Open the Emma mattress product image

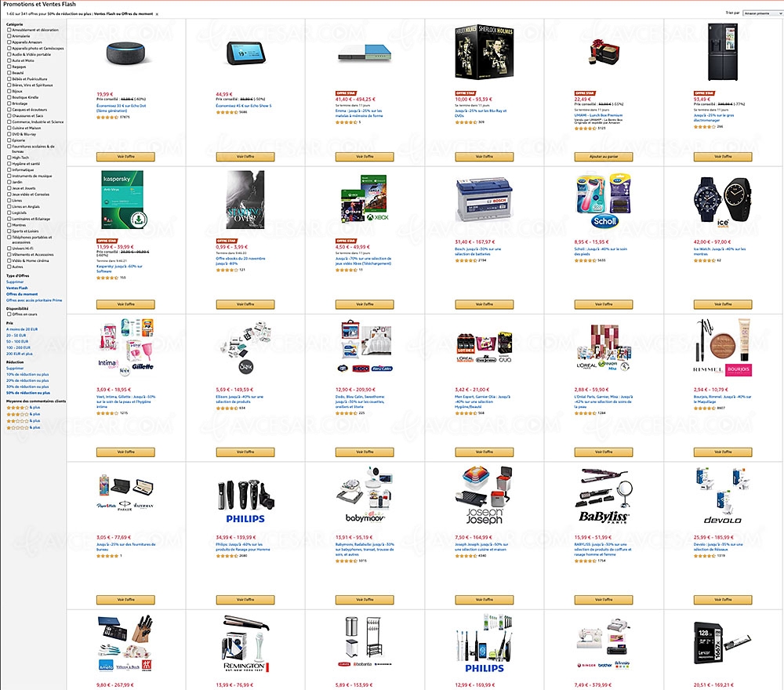pyautogui.click(x=365, y=54)
